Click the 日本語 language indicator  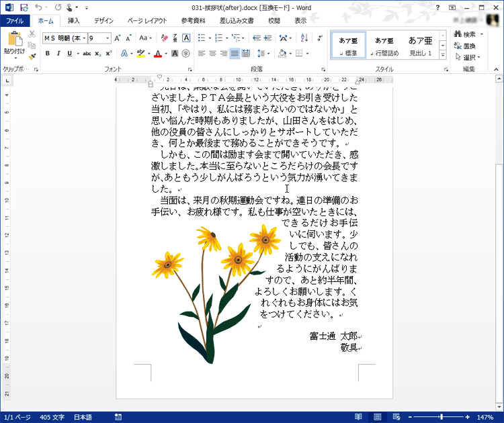(x=83, y=417)
